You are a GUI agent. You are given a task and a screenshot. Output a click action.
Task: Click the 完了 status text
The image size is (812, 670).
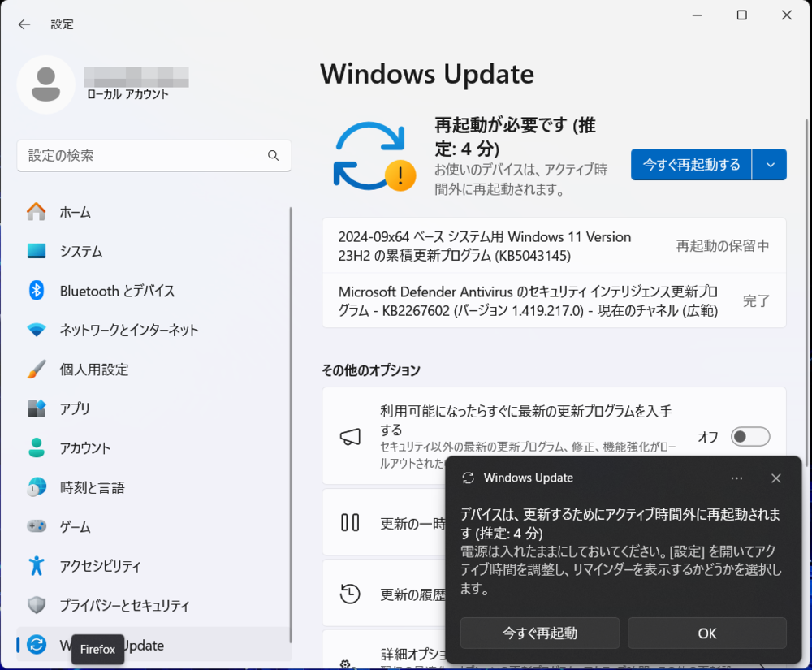(x=756, y=300)
